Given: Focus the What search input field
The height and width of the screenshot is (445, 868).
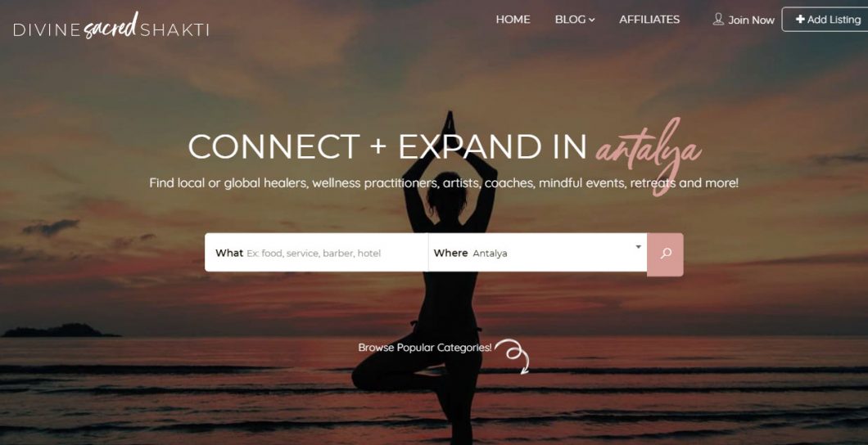Looking at the screenshot, I should pos(317,253).
